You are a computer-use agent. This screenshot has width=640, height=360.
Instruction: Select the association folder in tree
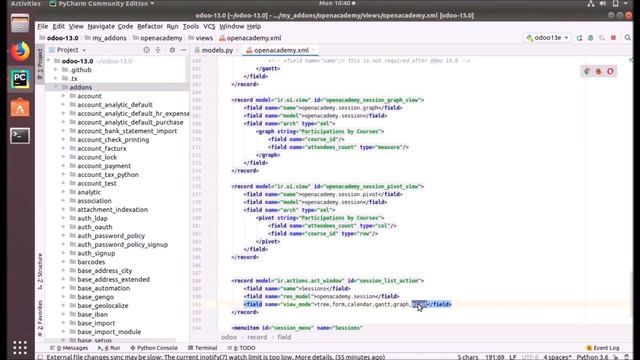coord(94,201)
